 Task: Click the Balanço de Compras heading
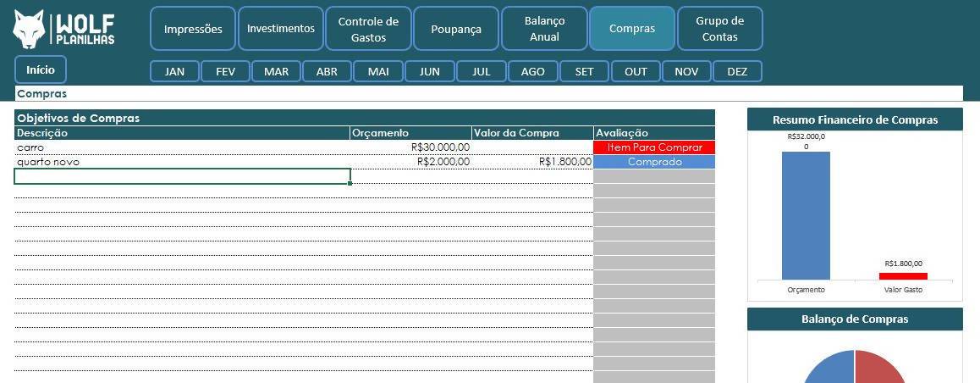tap(855, 319)
